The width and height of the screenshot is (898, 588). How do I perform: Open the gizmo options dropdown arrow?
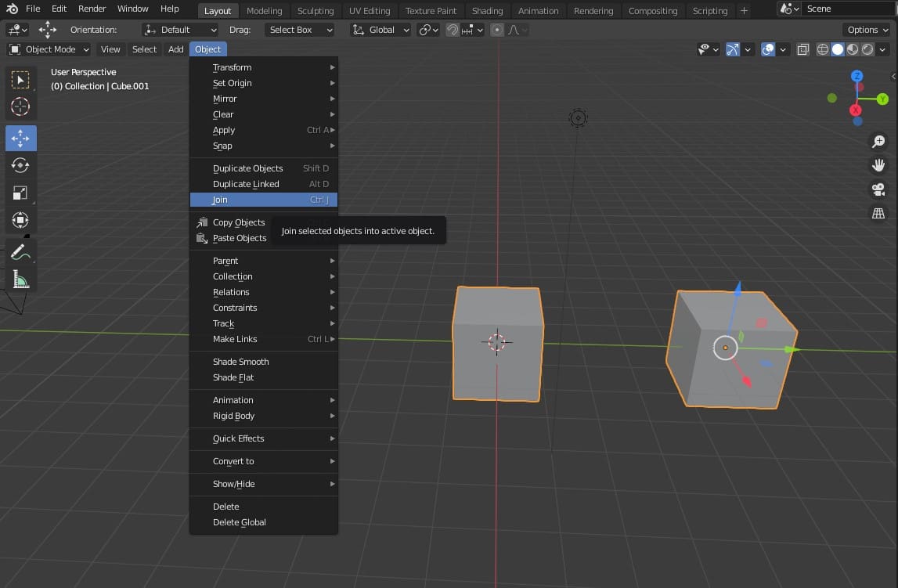pos(748,49)
